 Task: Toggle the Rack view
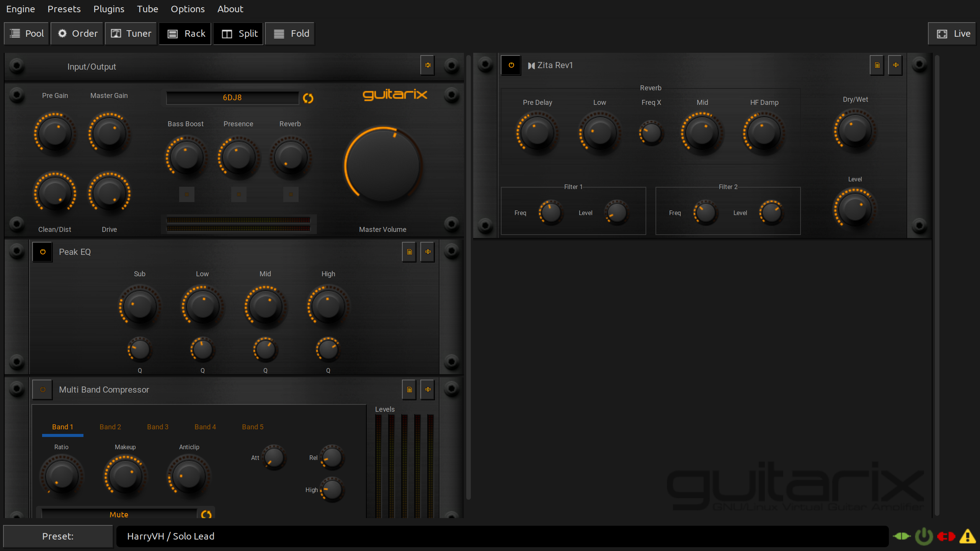coord(185,34)
